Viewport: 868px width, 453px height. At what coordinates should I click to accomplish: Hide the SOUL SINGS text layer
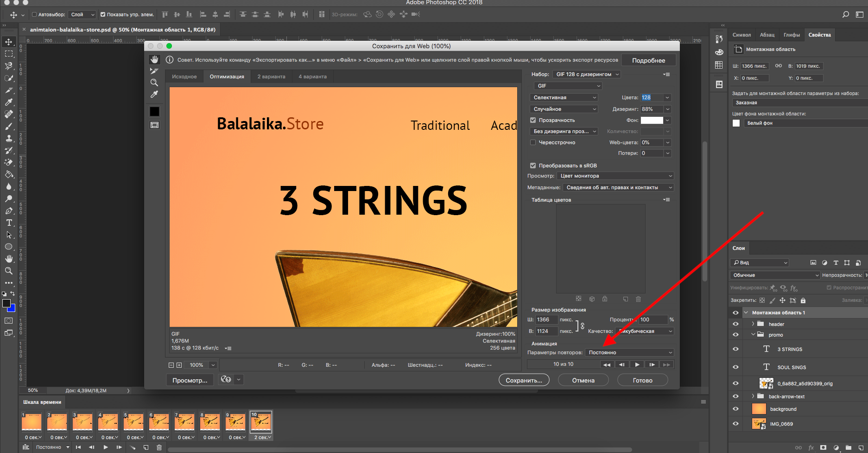(735, 367)
